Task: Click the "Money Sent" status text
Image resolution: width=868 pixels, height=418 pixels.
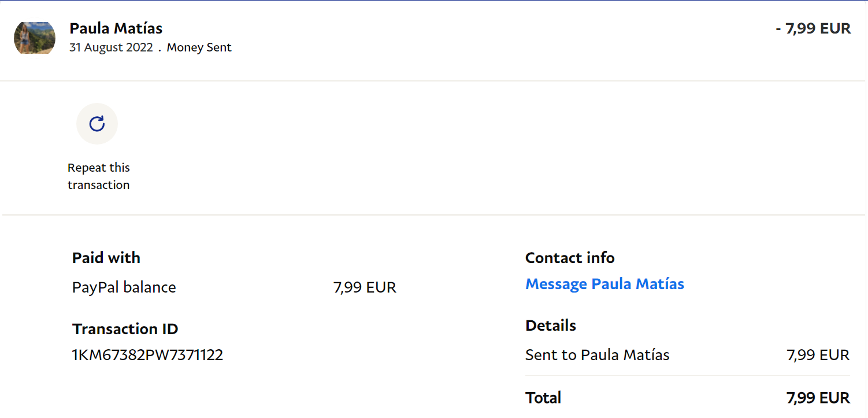Action: (199, 47)
